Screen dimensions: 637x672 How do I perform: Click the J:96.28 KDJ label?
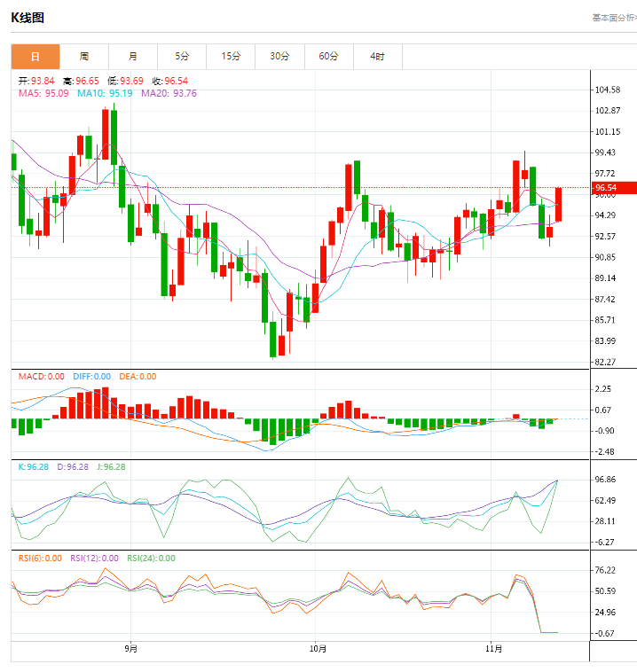coord(111,467)
